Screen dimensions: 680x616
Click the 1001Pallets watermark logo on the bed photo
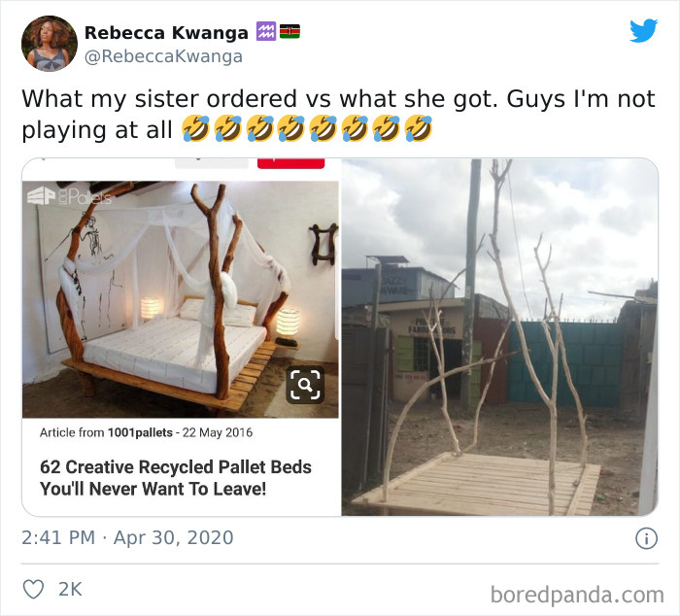pos(73,198)
